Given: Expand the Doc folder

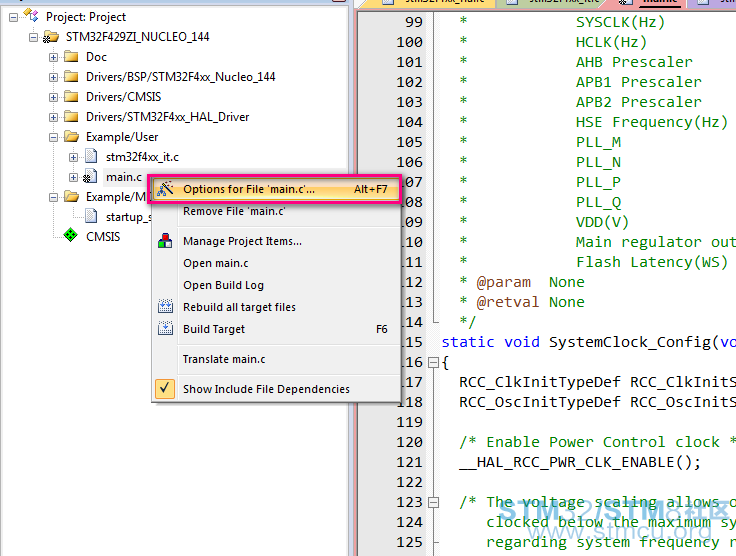Looking at the screenshot, I should 54,57.
